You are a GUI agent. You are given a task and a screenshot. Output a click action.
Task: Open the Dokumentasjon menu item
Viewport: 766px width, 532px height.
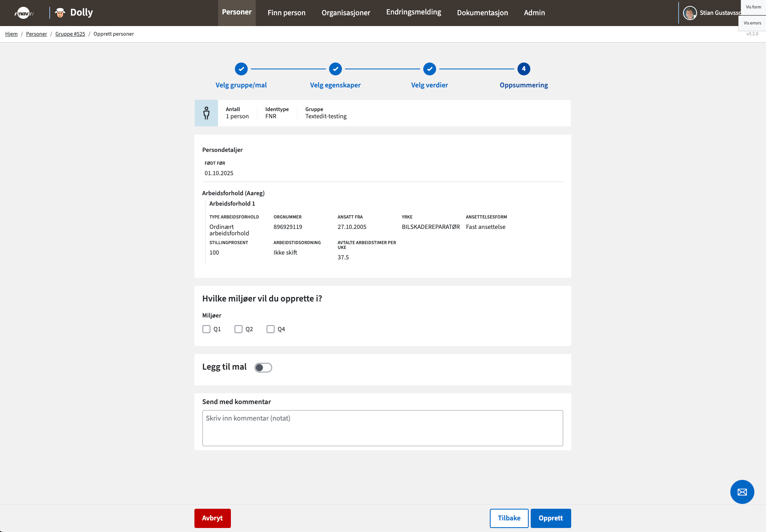point(482,13)
